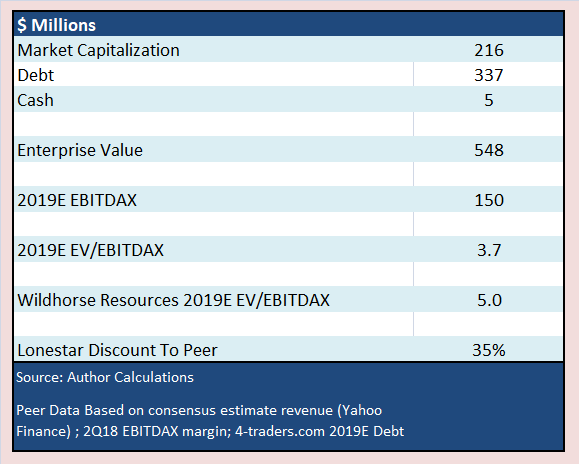The width and height of the screenshot is (579, 464).
Task: Click the Debt value 337
Action: [x=489, y=75]
